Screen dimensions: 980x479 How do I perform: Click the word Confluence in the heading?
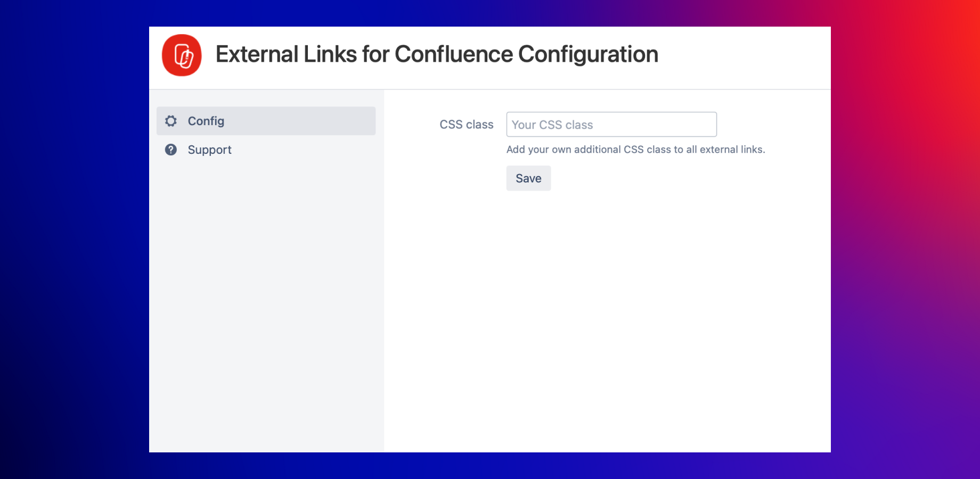pos(454,54)
